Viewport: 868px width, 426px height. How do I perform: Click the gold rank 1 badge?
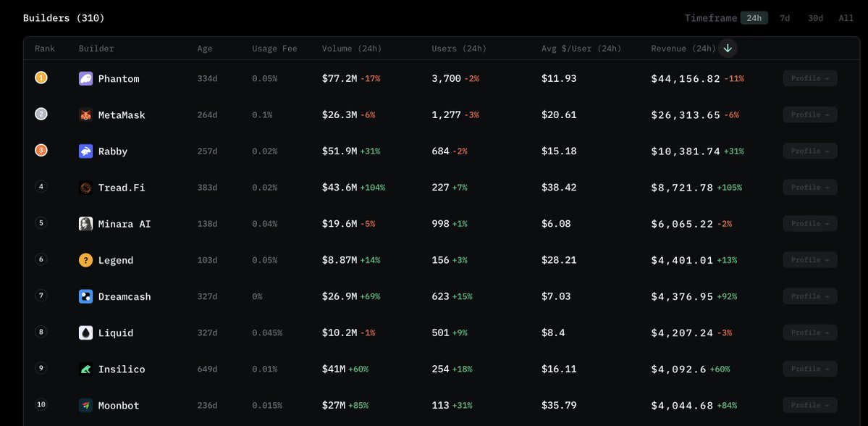point(41,78)
